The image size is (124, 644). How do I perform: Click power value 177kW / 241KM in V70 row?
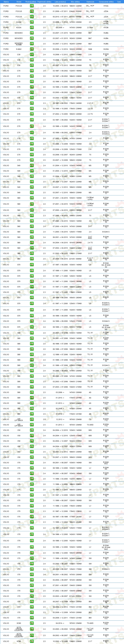75,517
